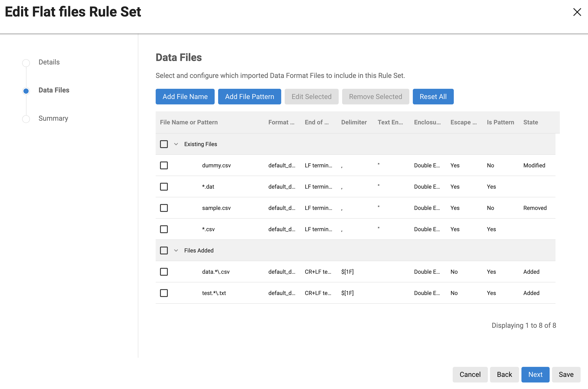Click Next to continue

click(535, 374)
